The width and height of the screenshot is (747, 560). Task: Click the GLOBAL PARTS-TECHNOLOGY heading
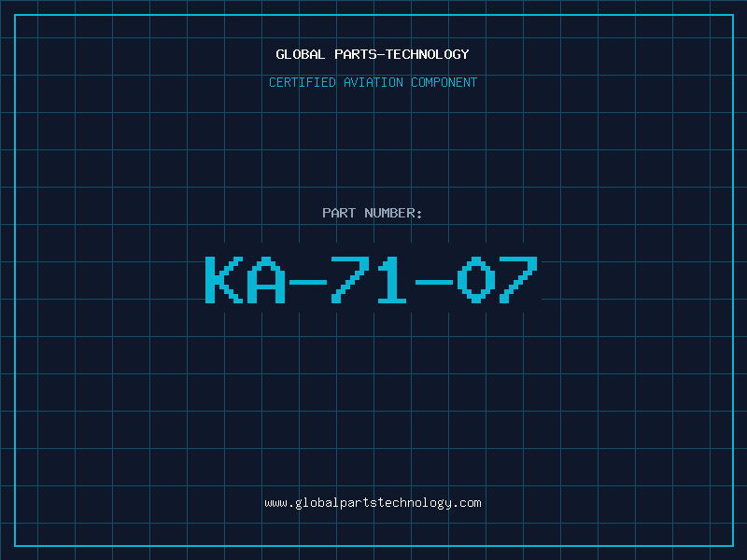[x=373, y=54]
